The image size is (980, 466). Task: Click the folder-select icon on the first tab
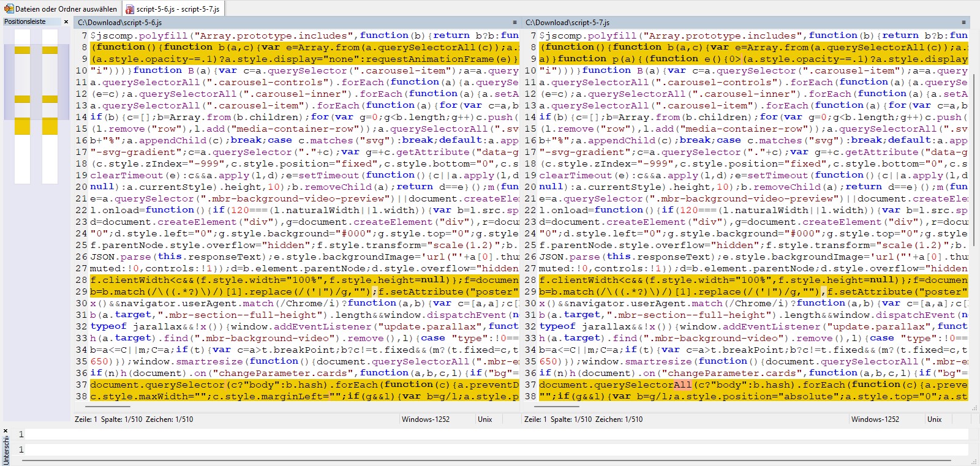(x=9, y=9)
